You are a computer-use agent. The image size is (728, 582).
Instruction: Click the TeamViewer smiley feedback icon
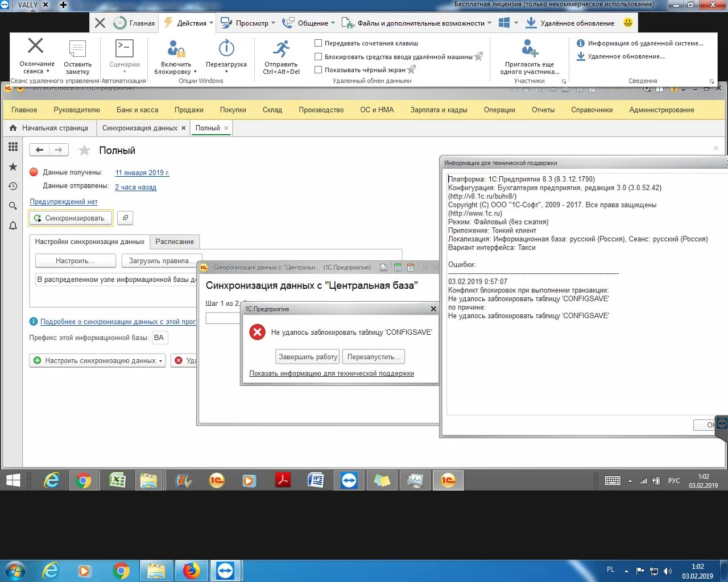(628, 23)
